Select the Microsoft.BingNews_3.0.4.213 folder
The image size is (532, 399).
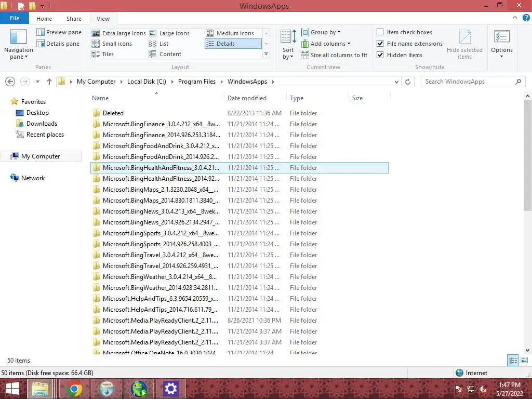pos(239,211)
